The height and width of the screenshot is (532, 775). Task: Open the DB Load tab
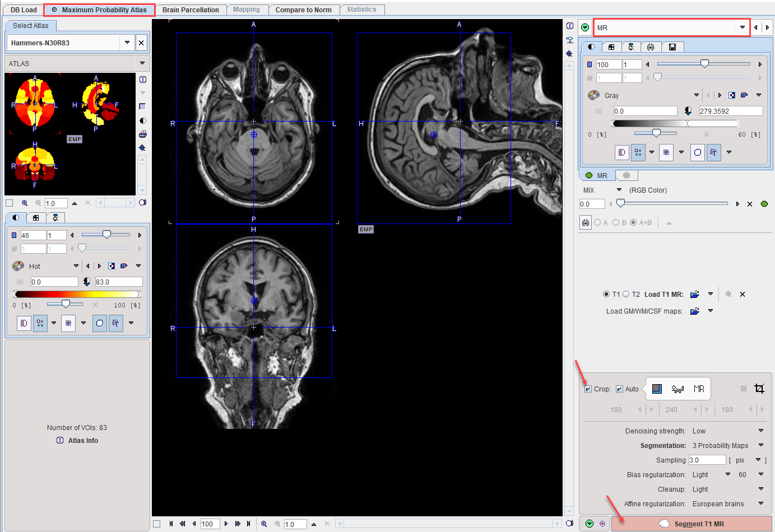coord(24,10)
